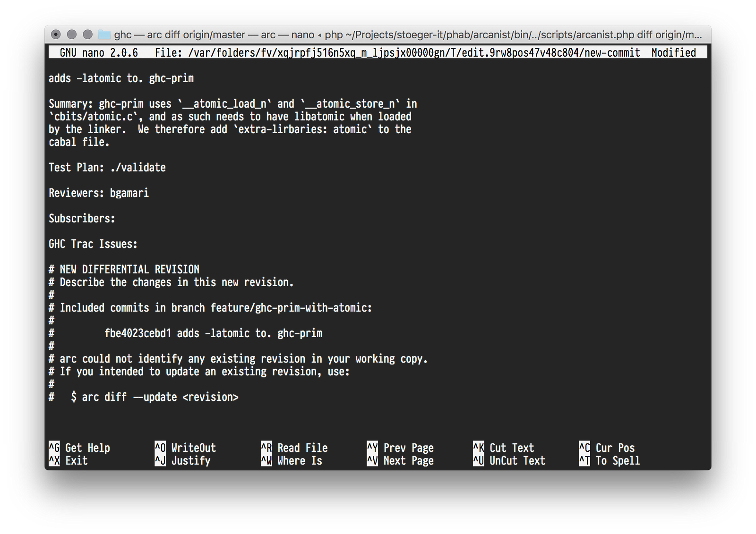
Task: Click the '^V Next Page' shortcut
Action: [400, 461]
